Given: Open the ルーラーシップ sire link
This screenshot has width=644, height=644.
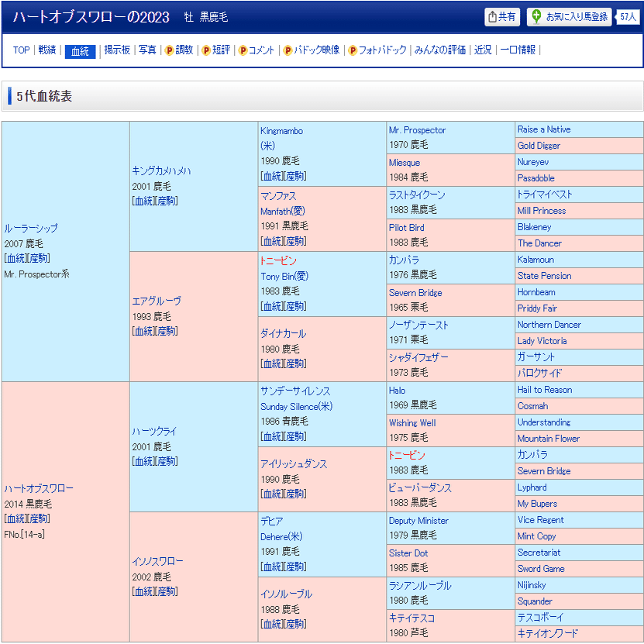Looking at the screenshot, I should [31, 229].
